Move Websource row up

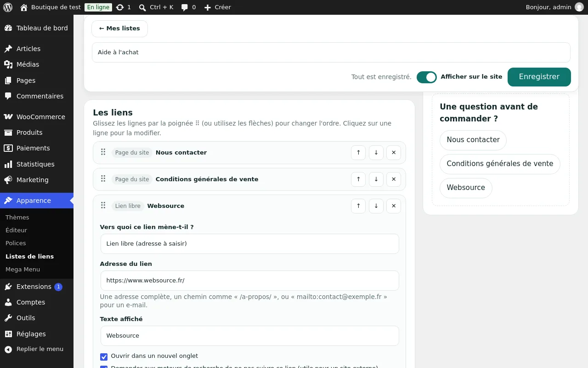(x=358, y=206)
